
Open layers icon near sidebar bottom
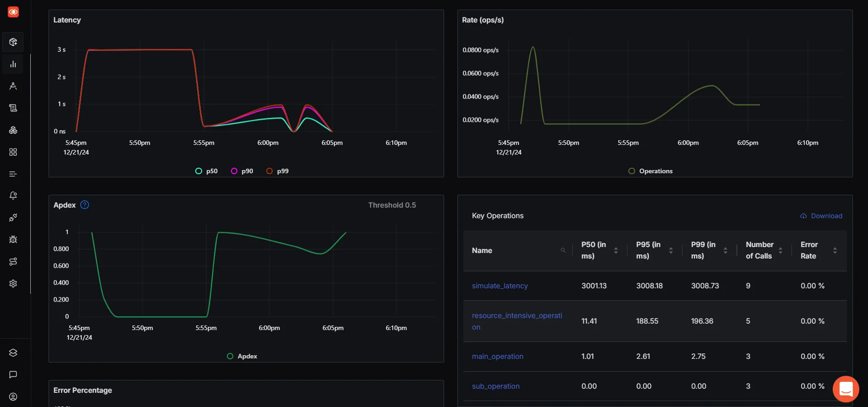(13, 353)
